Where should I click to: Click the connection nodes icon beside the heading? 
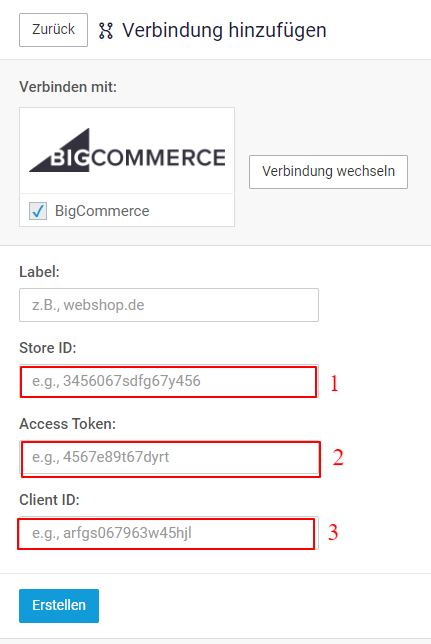(x=106, y=31)
